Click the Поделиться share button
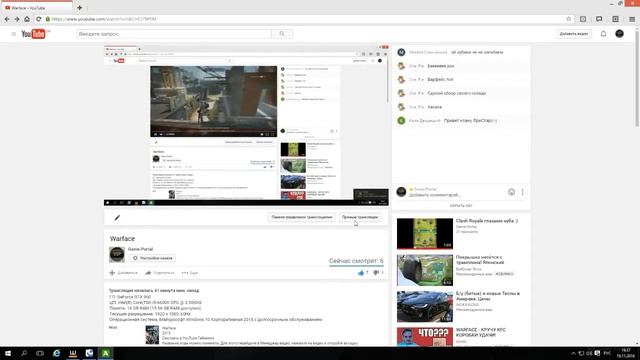The height and width of the screenshot is (360, 640). click(160, 273)
